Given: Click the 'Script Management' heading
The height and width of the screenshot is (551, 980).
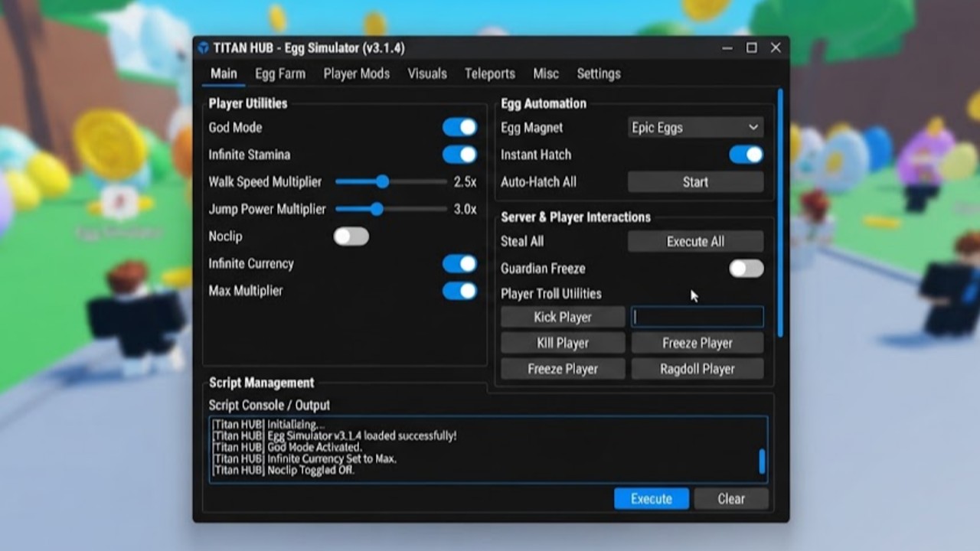Looking at the screenshot, I should click(261, 383).
